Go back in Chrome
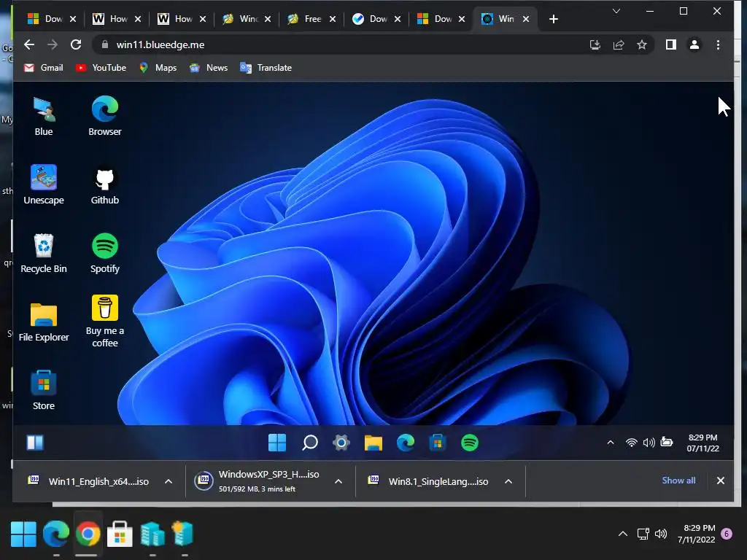Viewport: 747px width, 560px height. [x=29, y=44]
